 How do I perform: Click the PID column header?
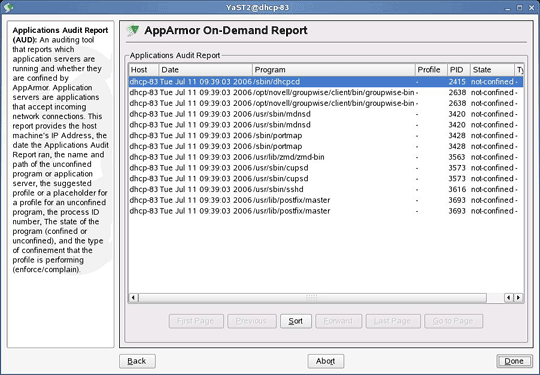click(x=459, y=70)
